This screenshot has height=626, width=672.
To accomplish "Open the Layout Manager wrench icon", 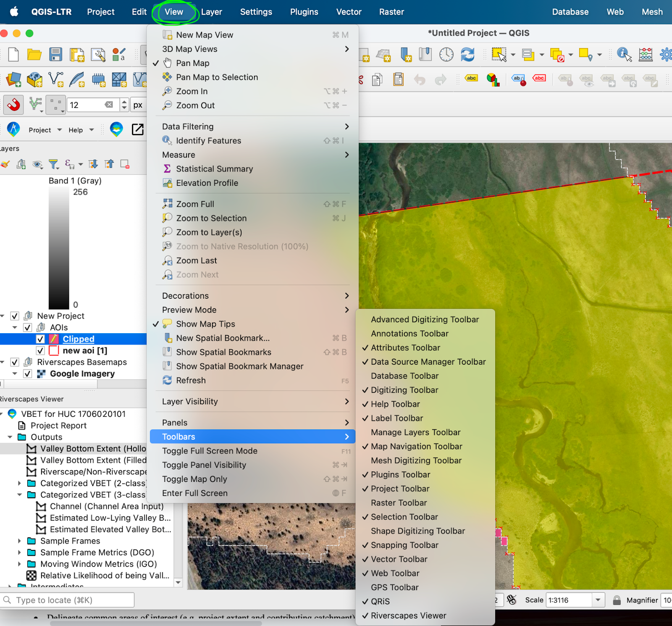I will pyautogui.click(x=98, y=55).
